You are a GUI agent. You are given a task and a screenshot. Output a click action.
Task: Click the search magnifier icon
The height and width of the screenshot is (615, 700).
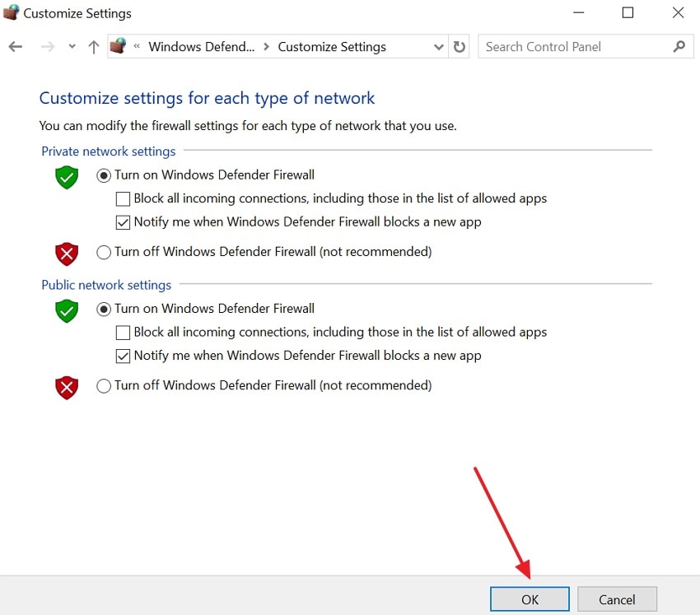679,47
